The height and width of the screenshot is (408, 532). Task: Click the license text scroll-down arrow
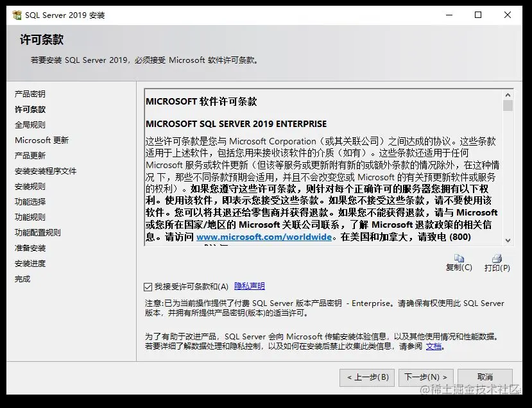click(x=508, y=240)
